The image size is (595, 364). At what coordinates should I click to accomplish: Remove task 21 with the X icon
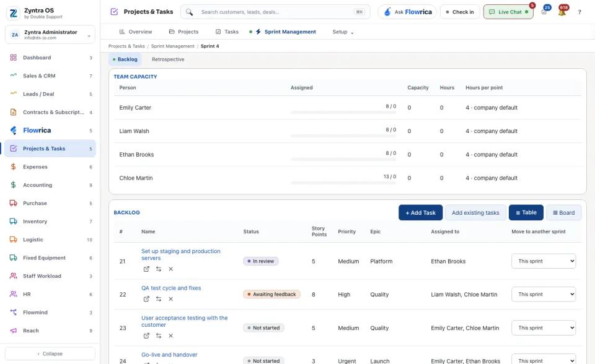(171, 269)
